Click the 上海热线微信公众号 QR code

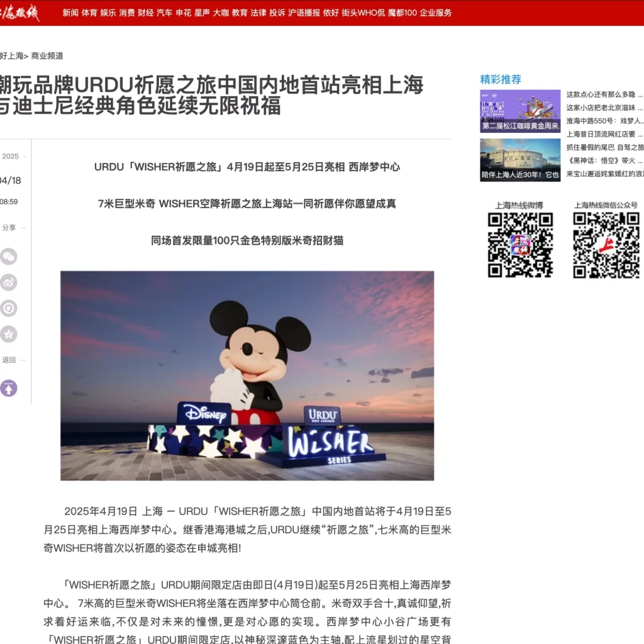606,245
